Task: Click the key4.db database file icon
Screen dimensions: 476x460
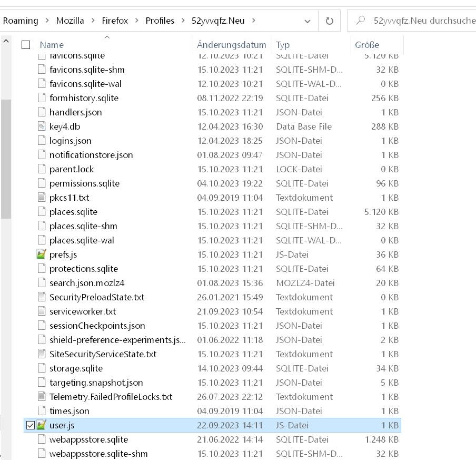Action: [42, 126]
